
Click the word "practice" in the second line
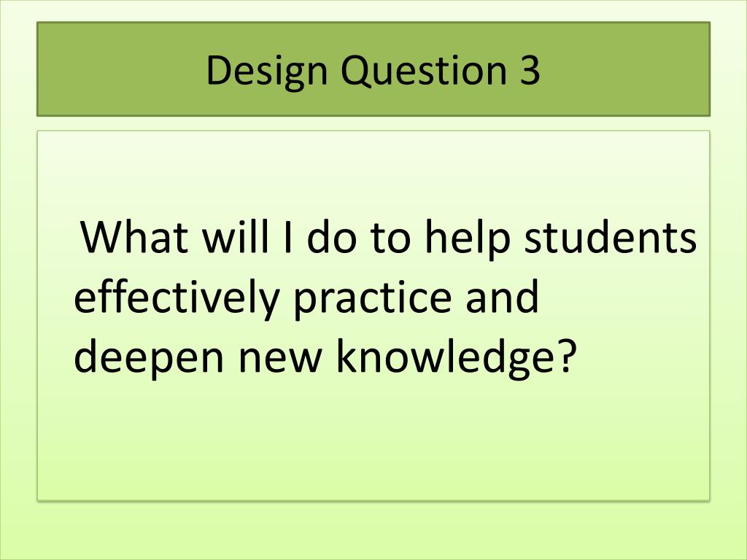[372, 297]
